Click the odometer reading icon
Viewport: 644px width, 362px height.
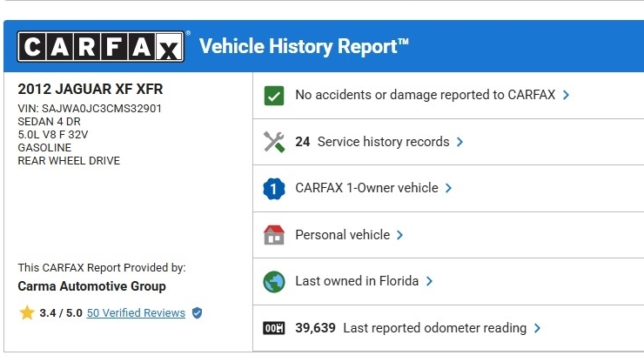click(274, 329)
